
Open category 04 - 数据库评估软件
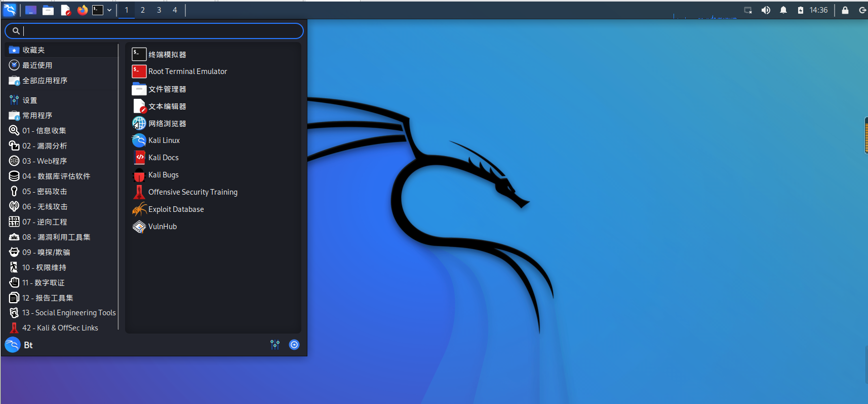[x=62, y=176]
